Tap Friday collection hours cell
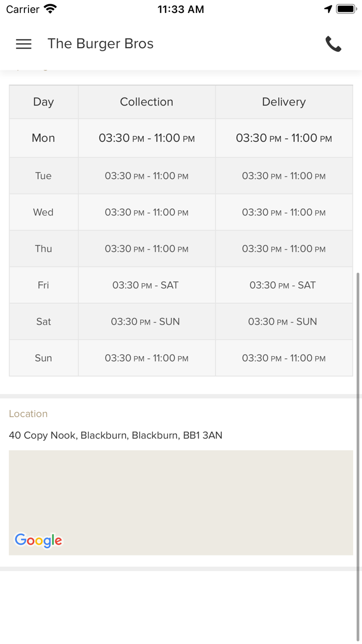Screen dimensions: 362x644 146,285
